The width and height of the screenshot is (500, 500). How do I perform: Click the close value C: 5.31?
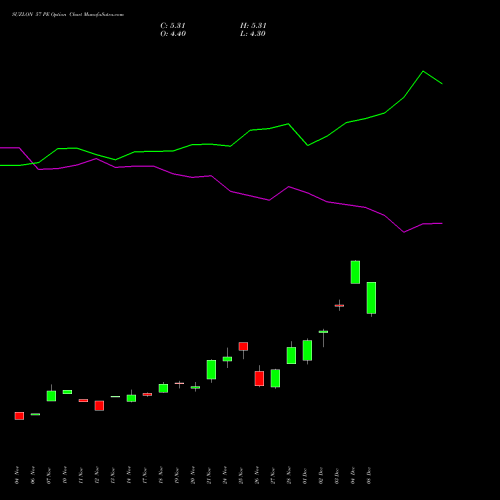(173, 26)
